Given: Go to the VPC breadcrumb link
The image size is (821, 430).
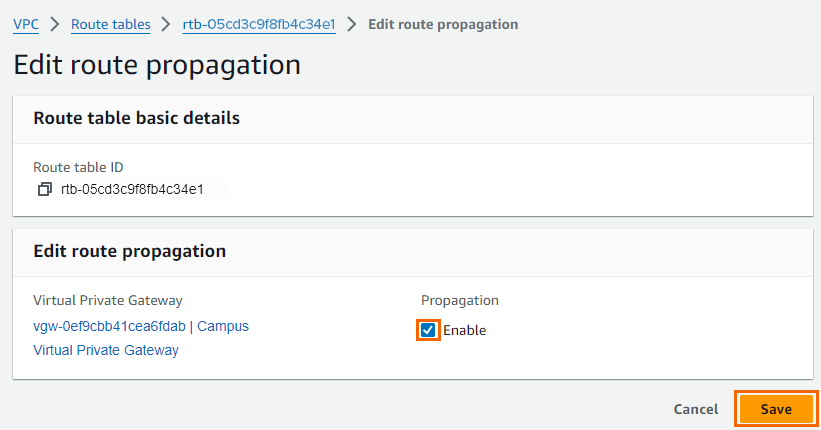Looking at the screenshot, I should (26, 25).
